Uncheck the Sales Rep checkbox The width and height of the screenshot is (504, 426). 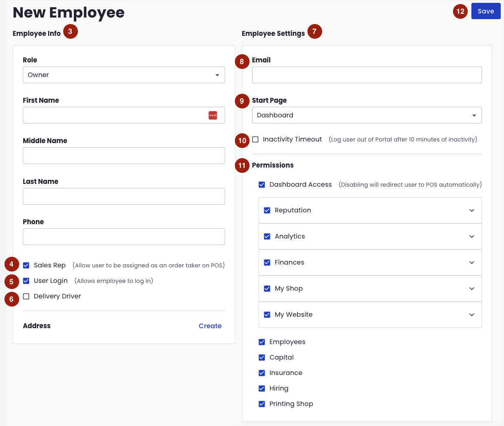click(26, 265)
